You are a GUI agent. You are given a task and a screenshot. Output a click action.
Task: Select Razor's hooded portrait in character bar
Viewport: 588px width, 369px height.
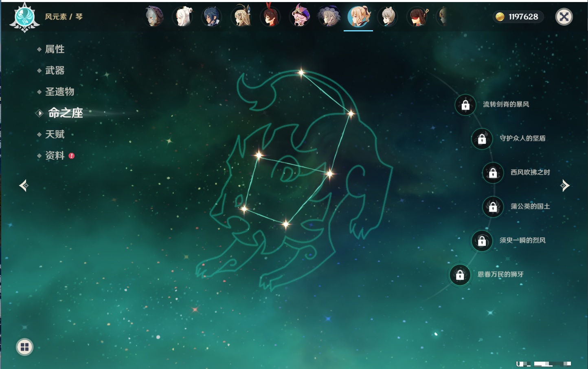click(x=154, y=17)
